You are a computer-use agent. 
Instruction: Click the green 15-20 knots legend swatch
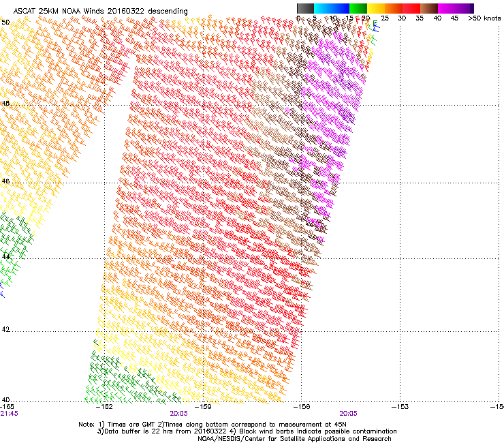[358, 8]
